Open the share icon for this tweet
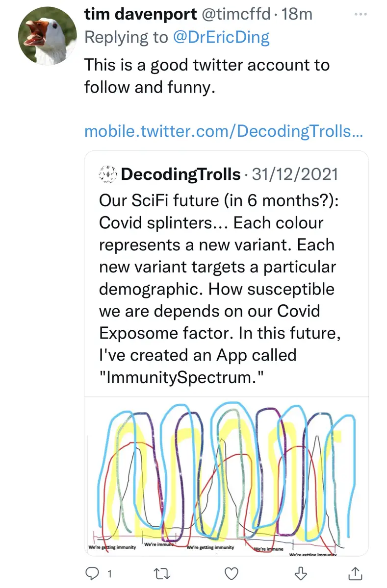 pos(356,572)
